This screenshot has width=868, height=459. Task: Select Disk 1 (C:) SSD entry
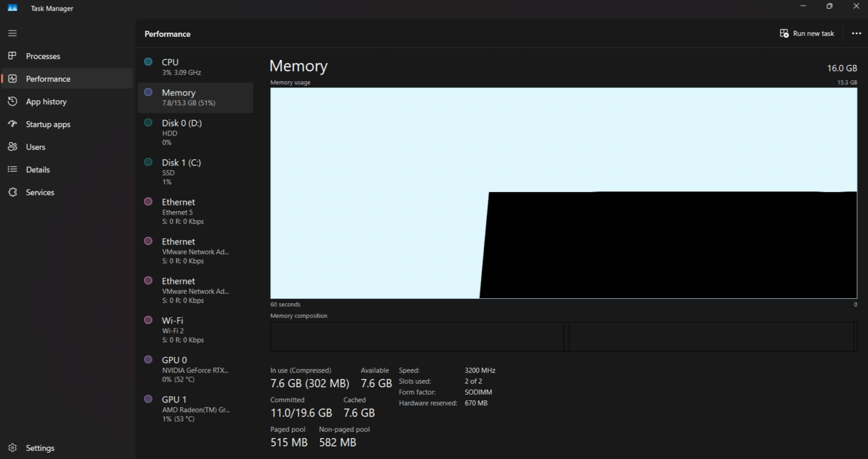tap(195, 171)
